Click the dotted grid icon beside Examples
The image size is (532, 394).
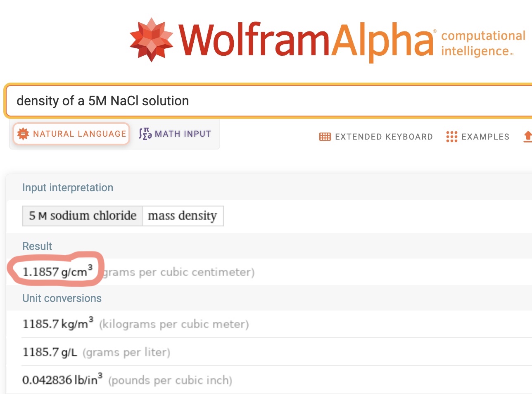[x=451, y=137]
